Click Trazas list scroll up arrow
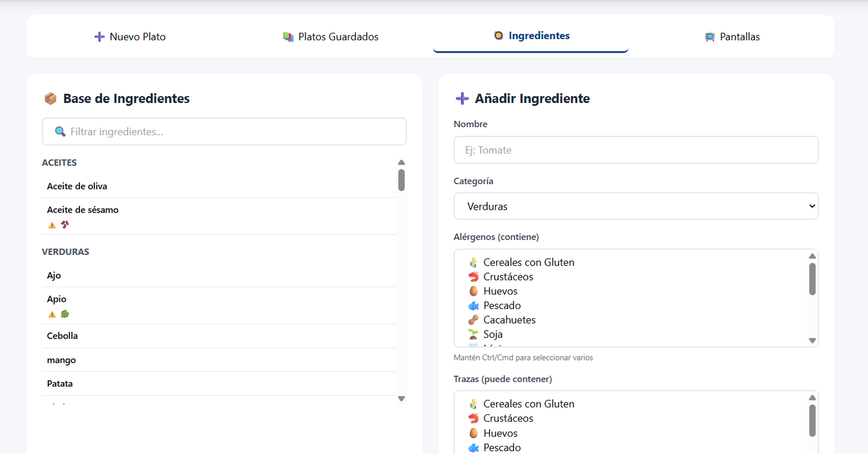Image resolution: width=868 pixels, height=454 pixels. tap(812, 398)
